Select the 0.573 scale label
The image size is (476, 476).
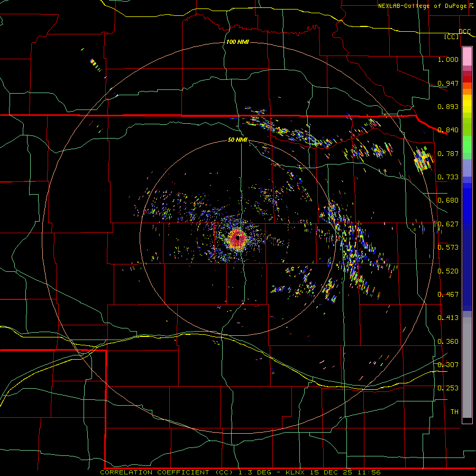coord(448,248)
